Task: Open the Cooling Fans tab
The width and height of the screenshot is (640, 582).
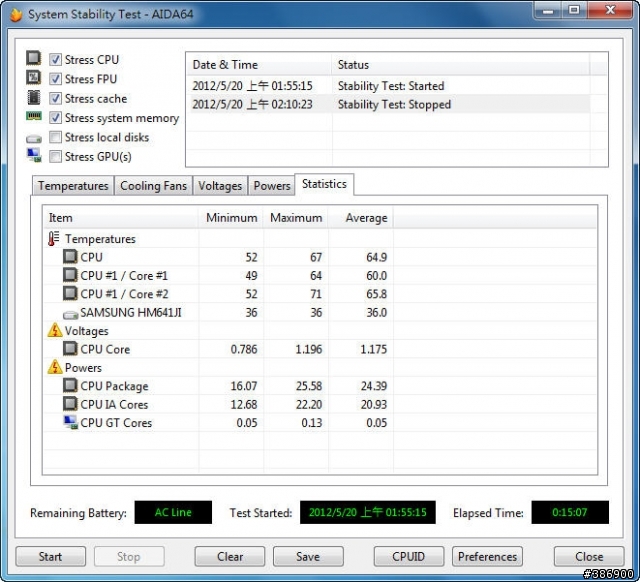Action: pos(153,186)
